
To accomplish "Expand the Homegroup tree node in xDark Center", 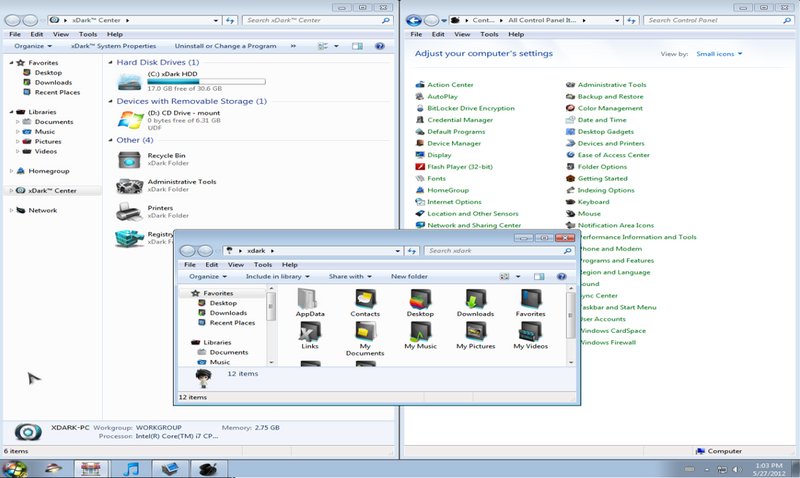I will 11,171.
